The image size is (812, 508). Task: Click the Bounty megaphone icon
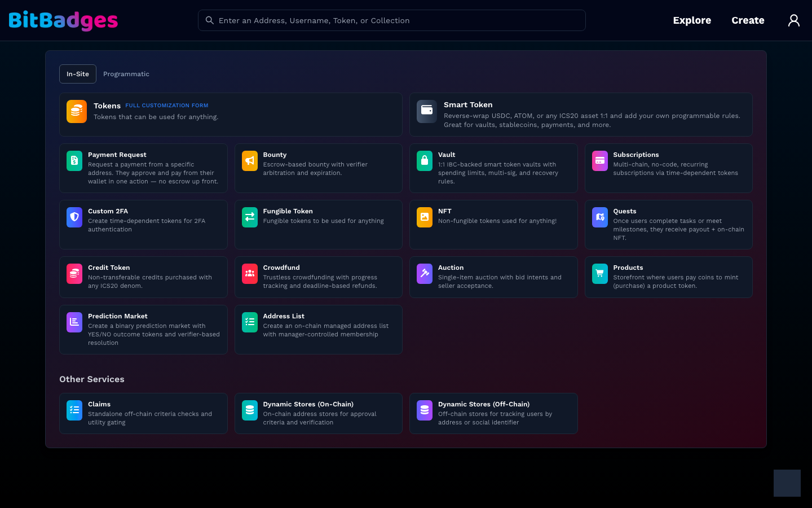pyautogui.click(x=250, y=161)
